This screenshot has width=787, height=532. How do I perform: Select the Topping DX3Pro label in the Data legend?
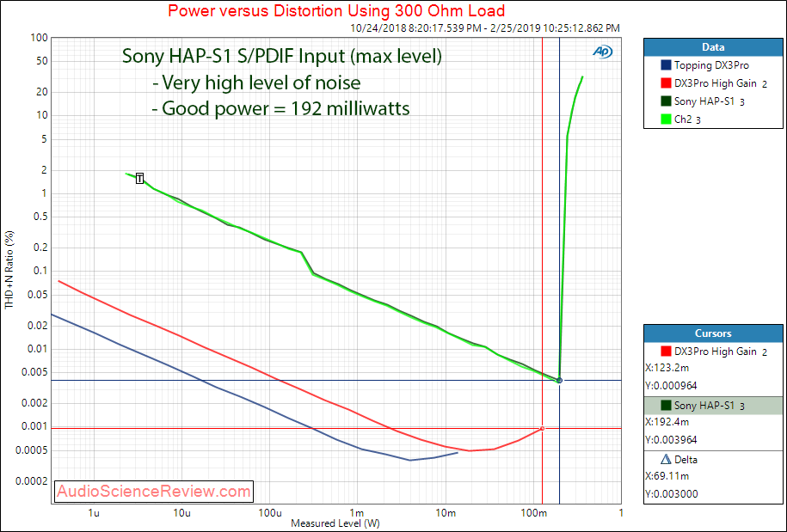point(711,65)
